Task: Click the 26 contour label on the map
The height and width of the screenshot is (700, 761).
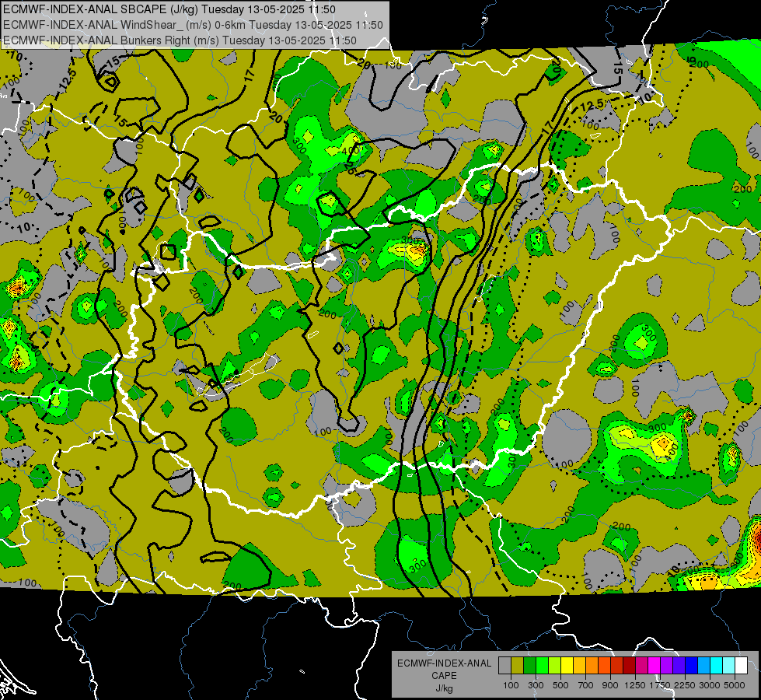Action: click(x=351, y=168)
